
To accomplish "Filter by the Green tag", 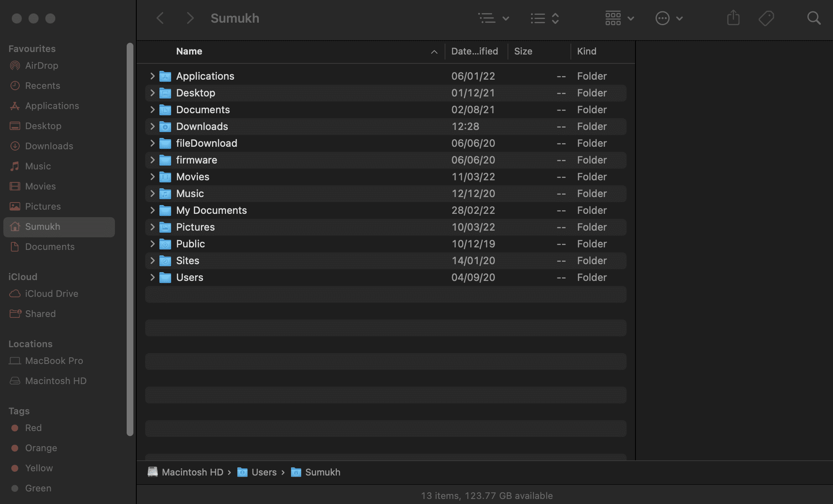I will [59, 488].
